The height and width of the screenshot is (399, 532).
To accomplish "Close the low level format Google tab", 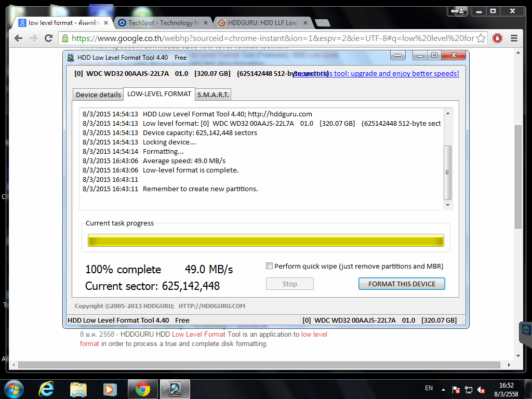I will [x=106, y=23].
